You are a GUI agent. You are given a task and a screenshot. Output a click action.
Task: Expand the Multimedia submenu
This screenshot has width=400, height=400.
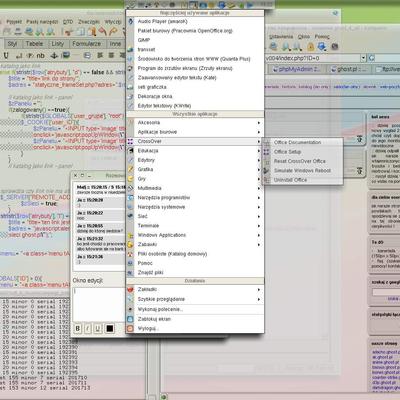pyautogui.click(x=195, y=188)
